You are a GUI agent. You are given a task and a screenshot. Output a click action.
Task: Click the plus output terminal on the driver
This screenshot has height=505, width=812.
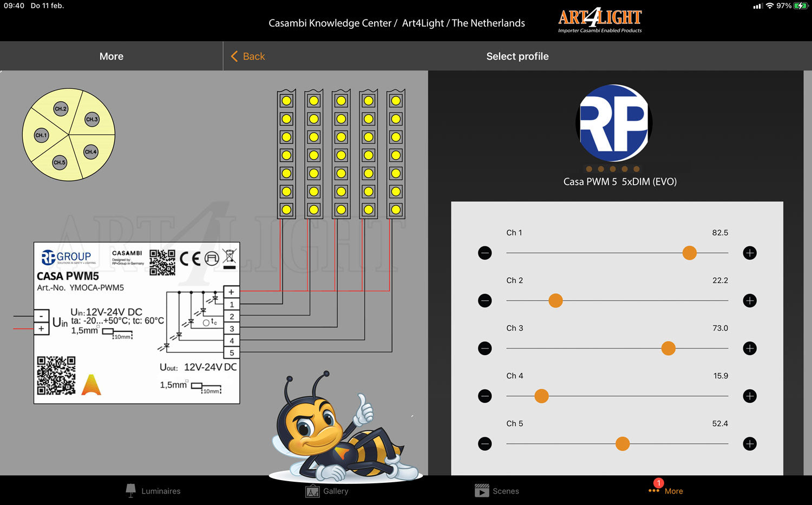232,292
